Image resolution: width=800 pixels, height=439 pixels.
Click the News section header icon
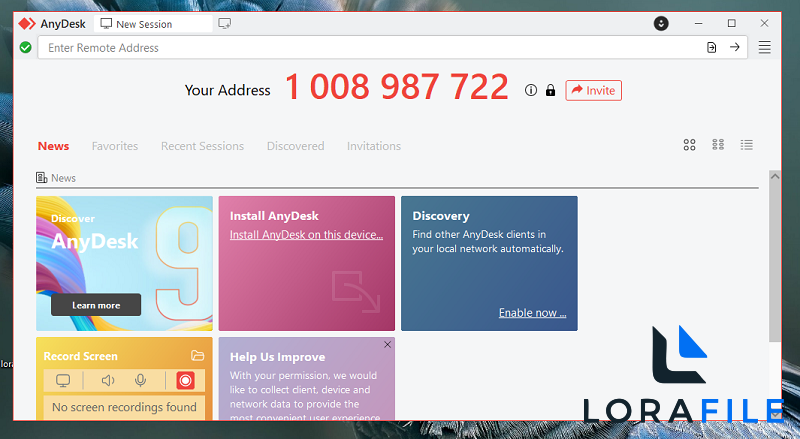[x=41, y=178]
